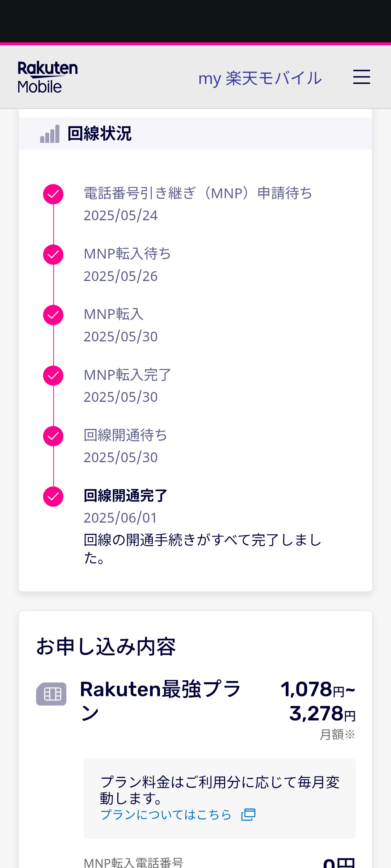This screenshot has height=868, width=391.
Task: Click the 回線開通完了 status label
Action: (125, 496)
